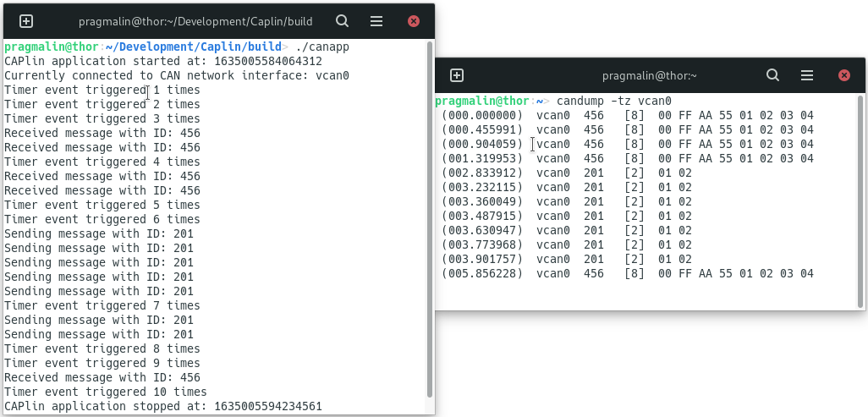Click the (003.901757) timestamp in candump
This screenshot has width=868, height=417.
click(x=482, y=259)
